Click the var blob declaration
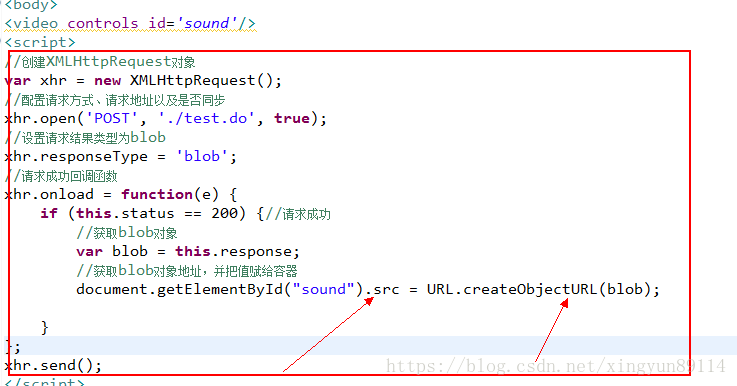Screen dimensions: 737x386 click(112, 252)
